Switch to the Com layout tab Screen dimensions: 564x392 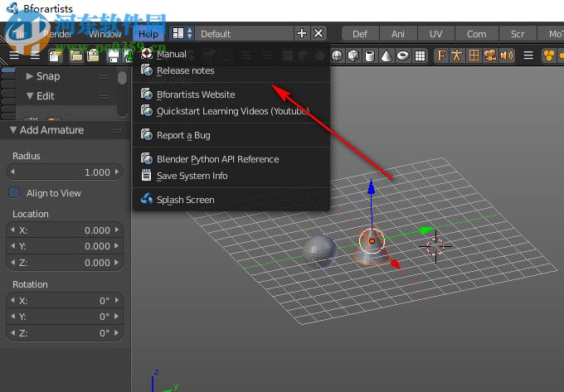pyautogui.click(x=476, y=34)
